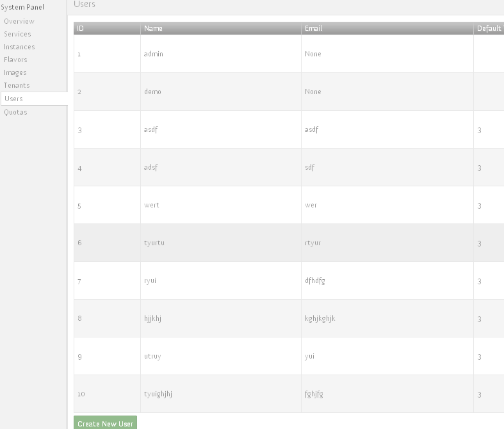Select Flavors in the sidebar
504x429 pixels.
pyautogui.click(x=16, y=60)
